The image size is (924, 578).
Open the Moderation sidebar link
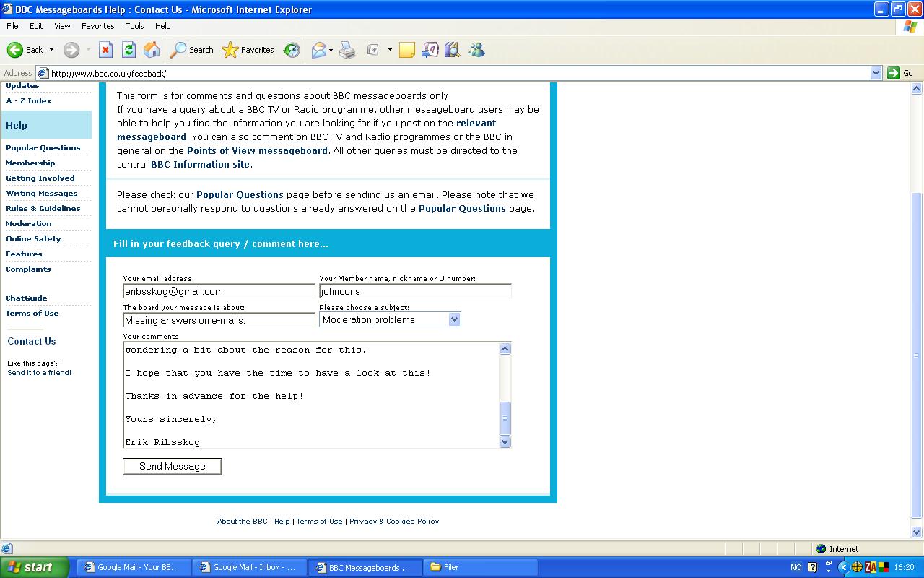29,223
